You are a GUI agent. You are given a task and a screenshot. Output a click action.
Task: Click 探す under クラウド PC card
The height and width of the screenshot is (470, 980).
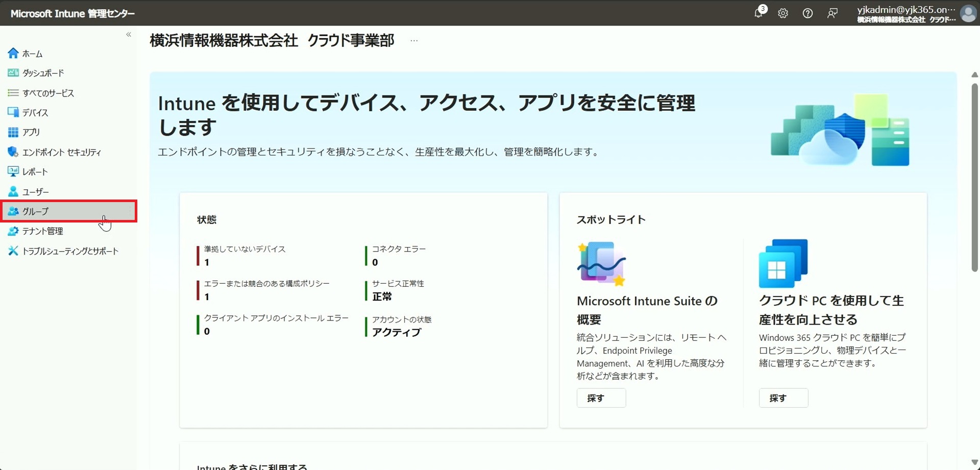[x=783, y=398]
